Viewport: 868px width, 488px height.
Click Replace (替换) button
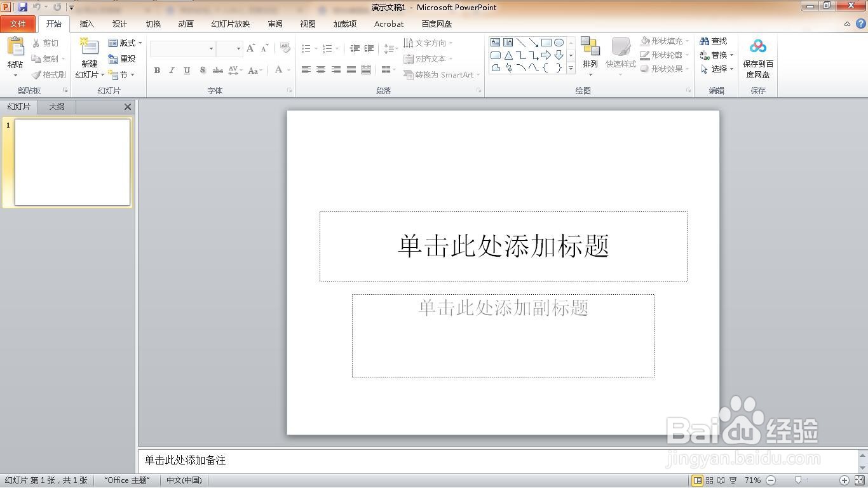(x=717, y=55)
